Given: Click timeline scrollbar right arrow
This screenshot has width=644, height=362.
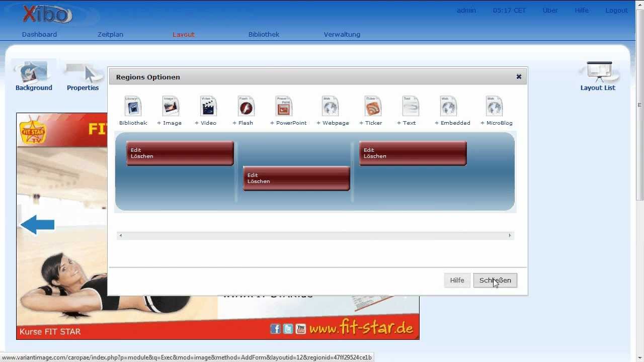Looking at the screenshot, I should [x=510, y=235].
